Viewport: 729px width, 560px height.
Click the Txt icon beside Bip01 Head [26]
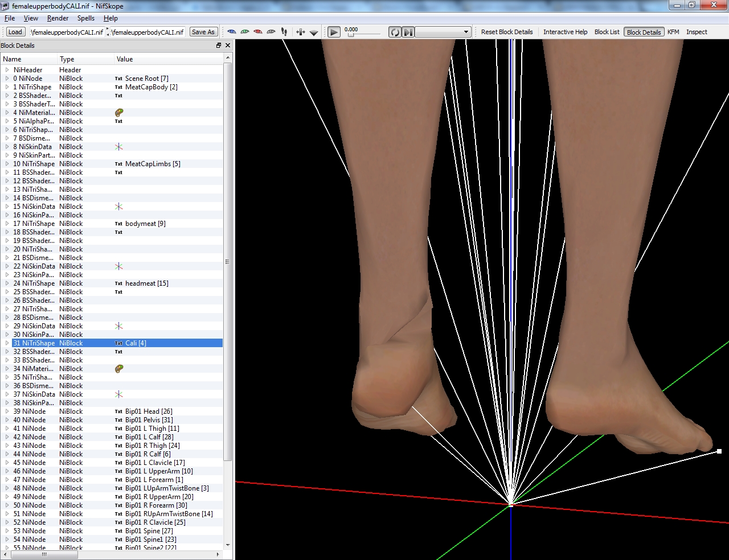point(118,411)
